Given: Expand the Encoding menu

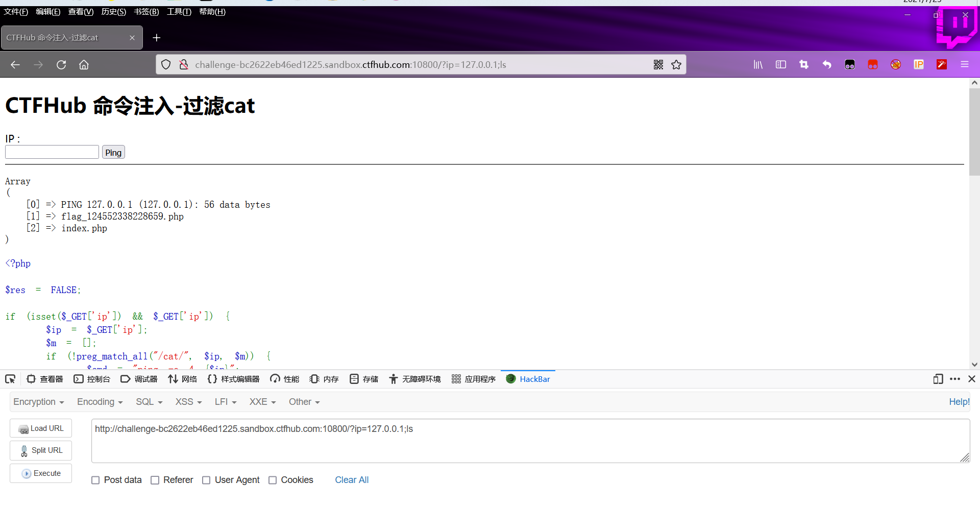Looking at the screenshot, I should point(99,402).
